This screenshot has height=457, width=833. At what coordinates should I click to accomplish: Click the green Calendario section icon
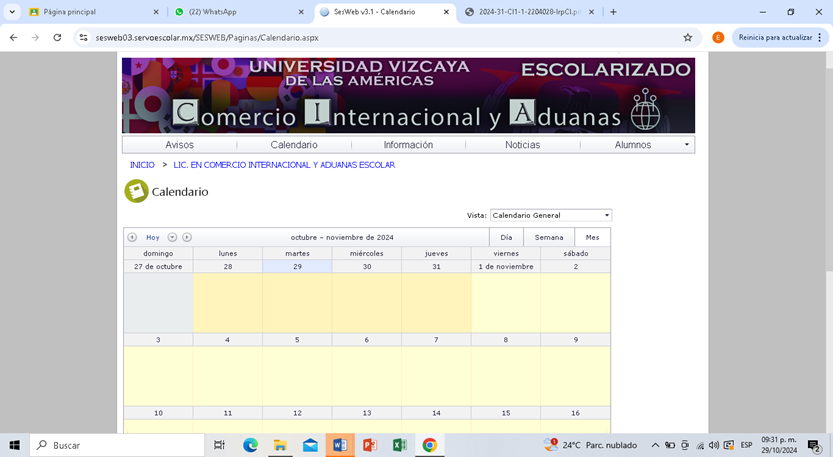(137, 191)
